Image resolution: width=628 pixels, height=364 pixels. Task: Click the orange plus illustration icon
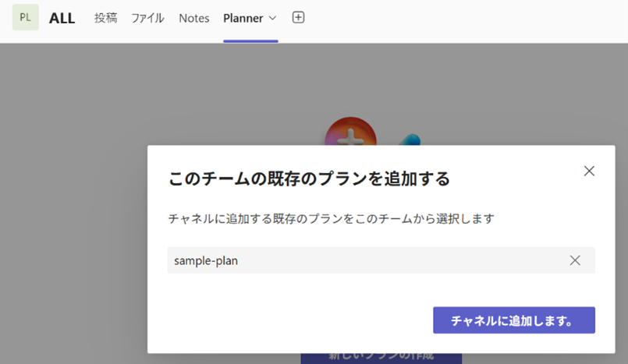(350, 133)
